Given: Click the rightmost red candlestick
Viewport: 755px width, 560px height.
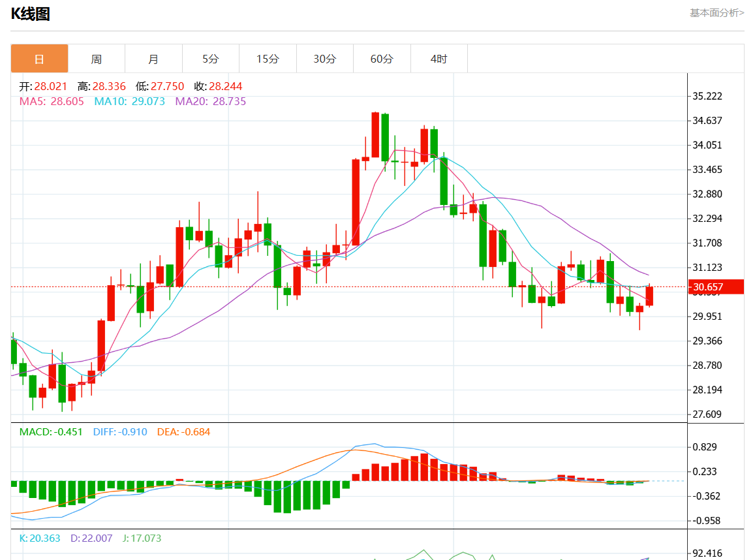Looking at the screenshot, I should pos(649,296).
